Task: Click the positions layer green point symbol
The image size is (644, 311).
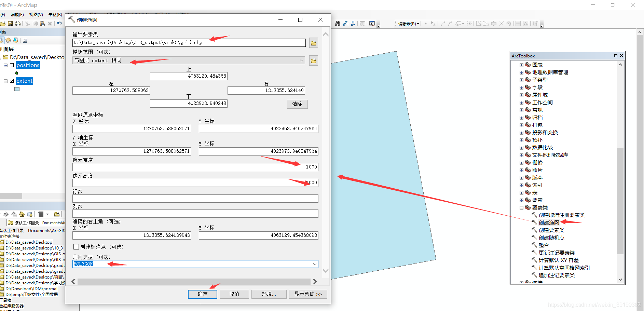Action: (x=17, y=73)
